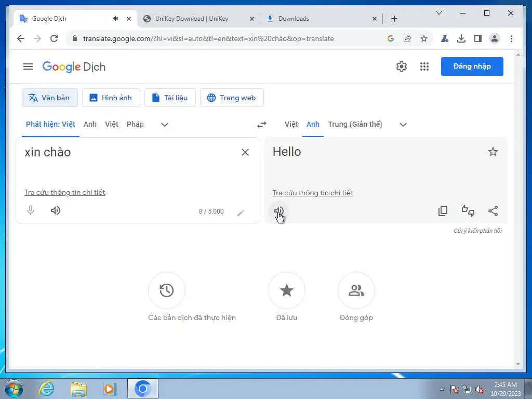
Task: Choose Trung (Giản thể) target language
Action: (355, 124)
